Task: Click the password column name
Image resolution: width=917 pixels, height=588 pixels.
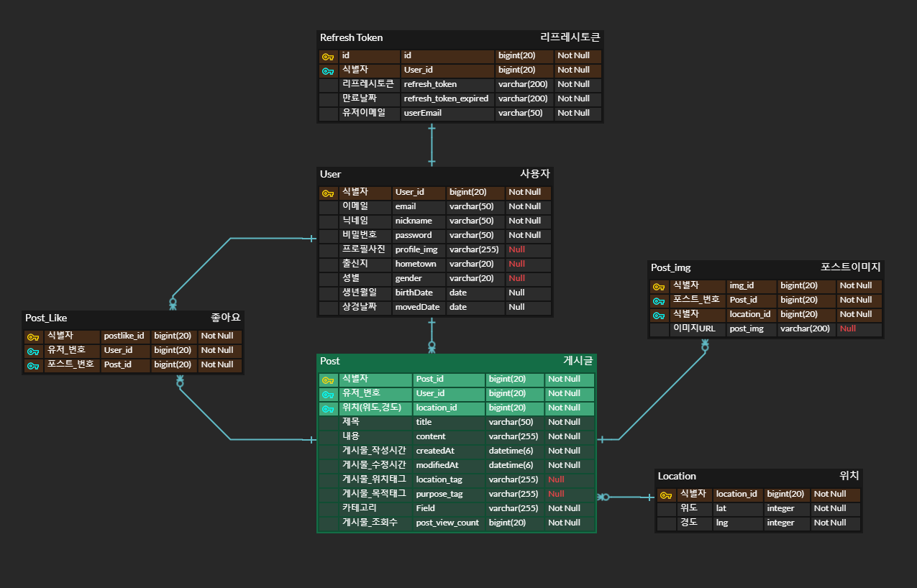Action: click(x=414, y=235)
